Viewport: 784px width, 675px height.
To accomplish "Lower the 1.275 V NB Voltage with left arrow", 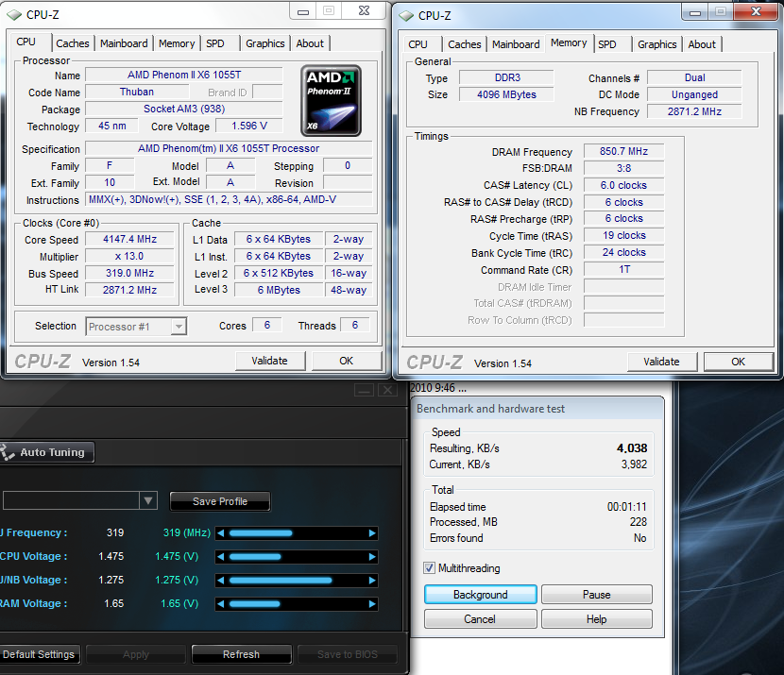I will pos(220,580).
